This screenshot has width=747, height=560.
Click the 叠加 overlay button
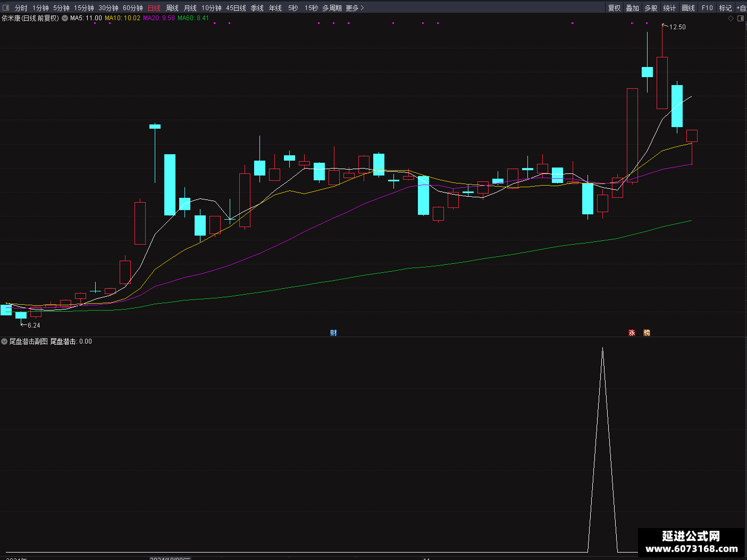[x=632, y=8]
